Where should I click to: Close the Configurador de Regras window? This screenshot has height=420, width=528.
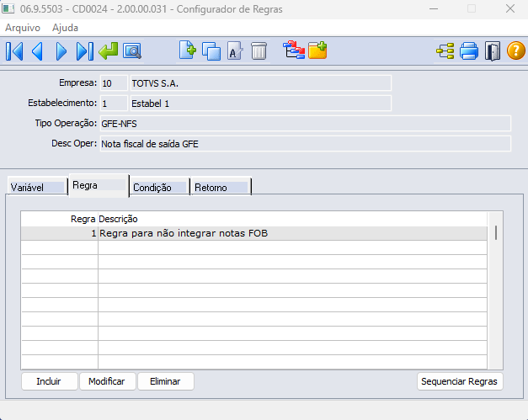[510, 8]
